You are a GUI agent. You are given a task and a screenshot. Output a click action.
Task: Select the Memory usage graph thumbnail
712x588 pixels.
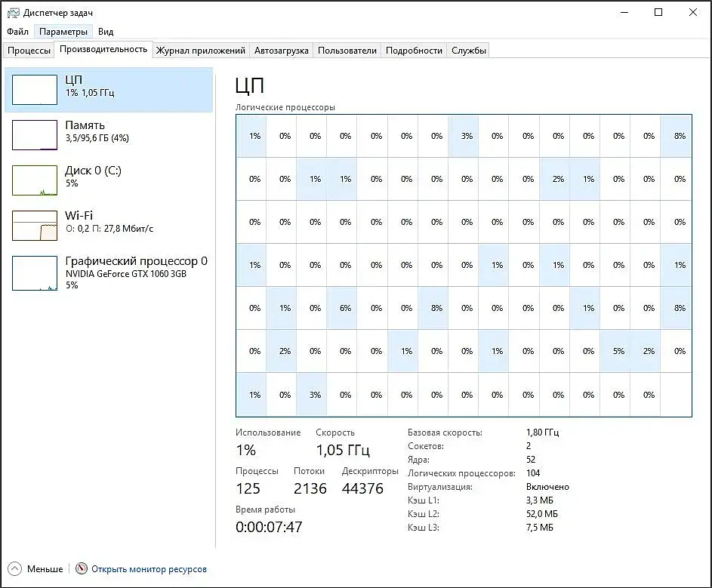35,135
